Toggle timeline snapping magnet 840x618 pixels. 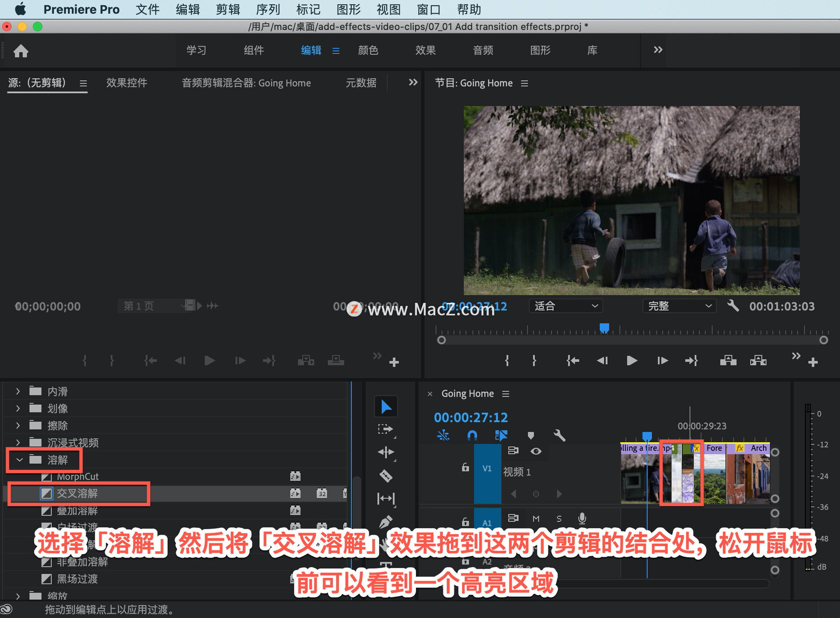point(472,435)
